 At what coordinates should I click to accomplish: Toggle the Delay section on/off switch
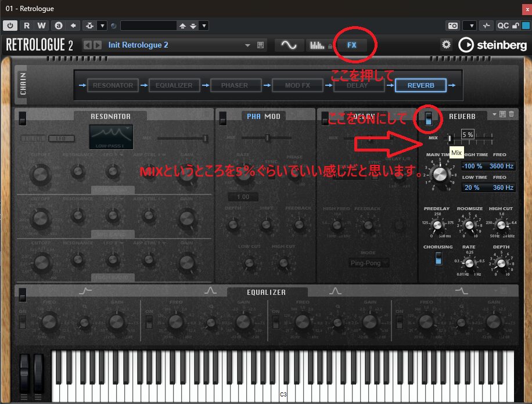[325, 118]
